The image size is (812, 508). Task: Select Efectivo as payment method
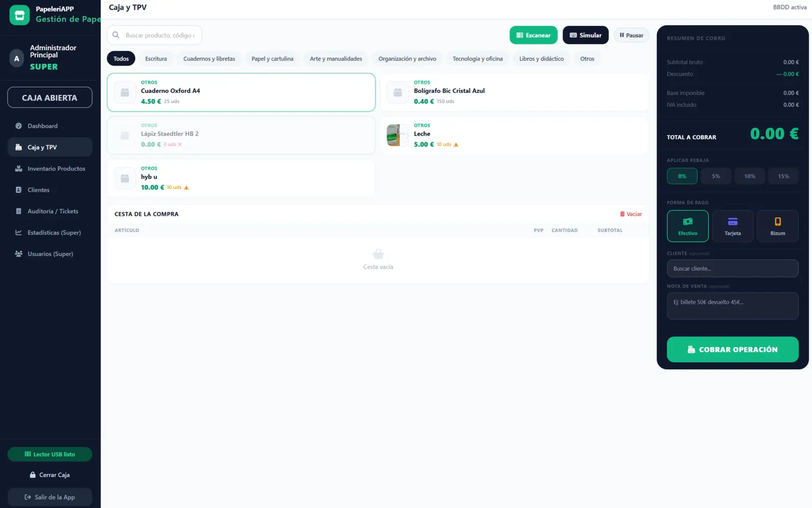tap(688, 226)
